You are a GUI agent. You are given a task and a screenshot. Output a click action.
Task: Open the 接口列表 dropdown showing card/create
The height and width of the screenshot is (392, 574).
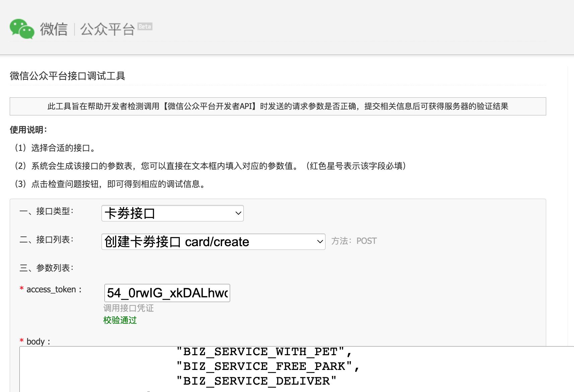213,241
